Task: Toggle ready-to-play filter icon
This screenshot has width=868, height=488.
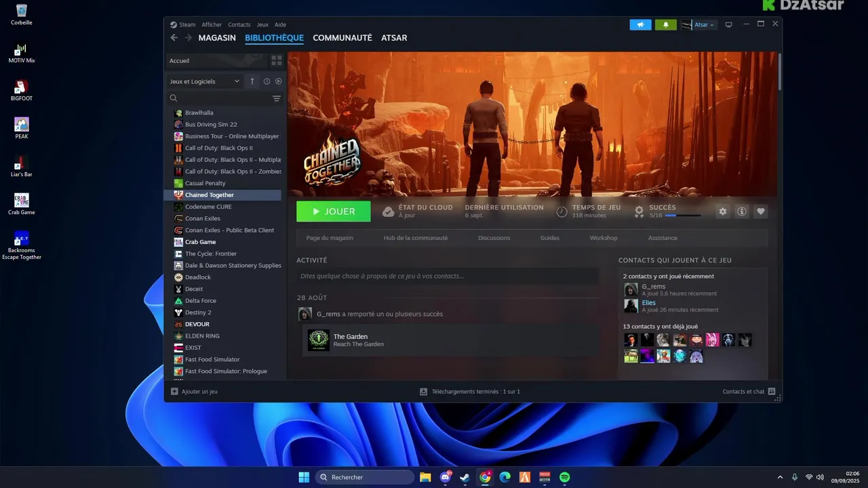Action: (278, 81)
